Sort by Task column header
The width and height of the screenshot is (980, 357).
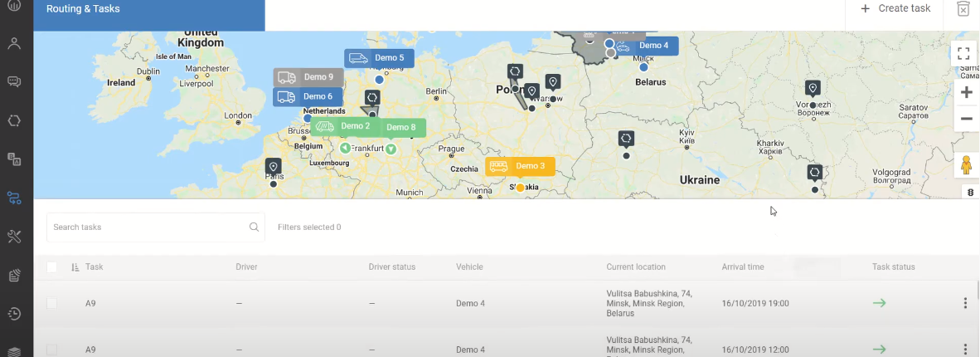(95, 267)
